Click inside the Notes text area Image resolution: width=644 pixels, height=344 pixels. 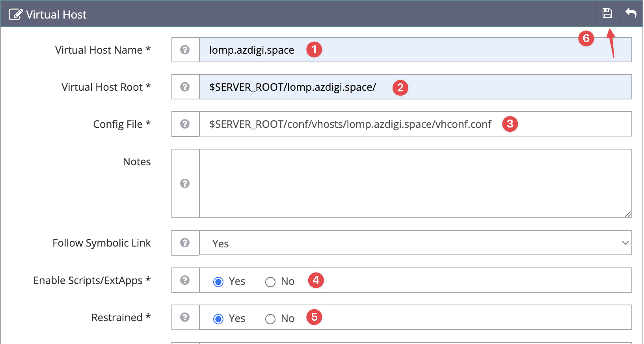tap(414, 183)
